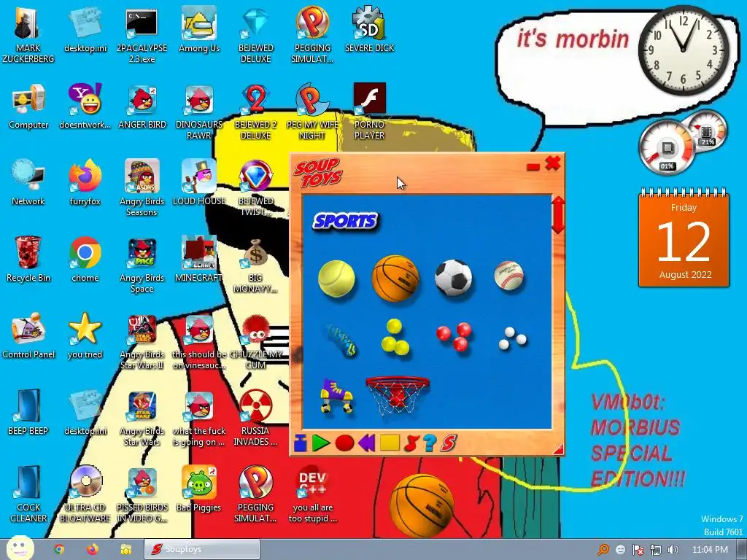The image size is (747, 560).
Task: Select the Recycle Bin icon
Action: pos(28,259)
